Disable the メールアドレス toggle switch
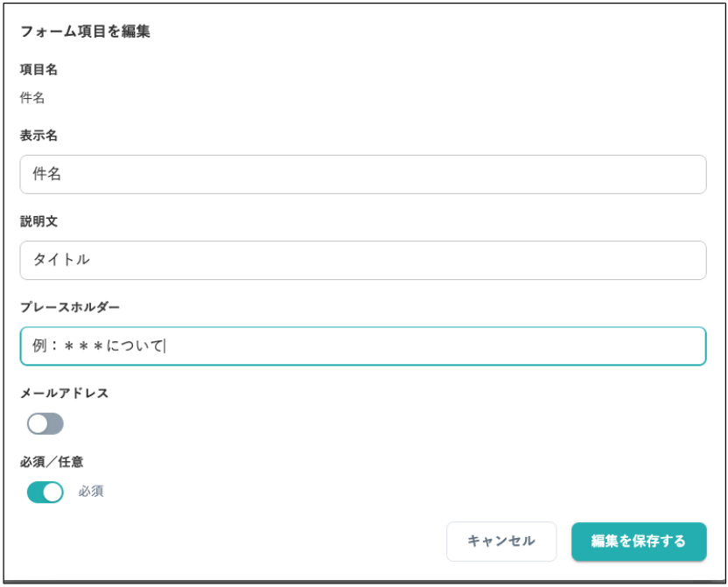Screen dimensions: 728x587 coord(45,423)
